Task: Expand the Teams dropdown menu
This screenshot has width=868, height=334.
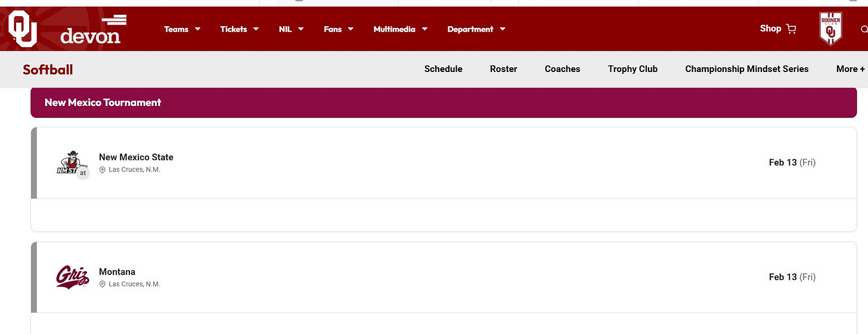Action: click(182, 29)
